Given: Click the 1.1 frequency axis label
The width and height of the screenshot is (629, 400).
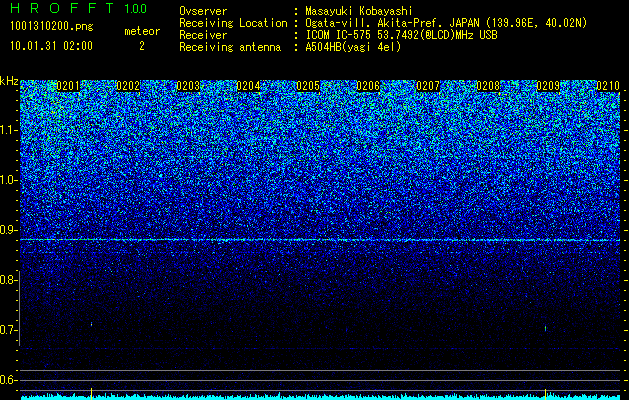Looking at the screenshot, I should click(x=8, y=131).
